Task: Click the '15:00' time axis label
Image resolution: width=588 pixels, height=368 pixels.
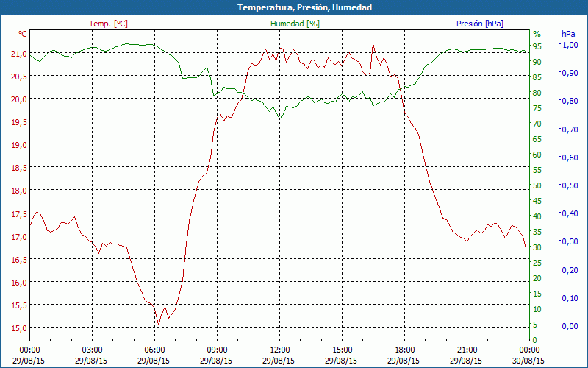Action: pos(342,350)
